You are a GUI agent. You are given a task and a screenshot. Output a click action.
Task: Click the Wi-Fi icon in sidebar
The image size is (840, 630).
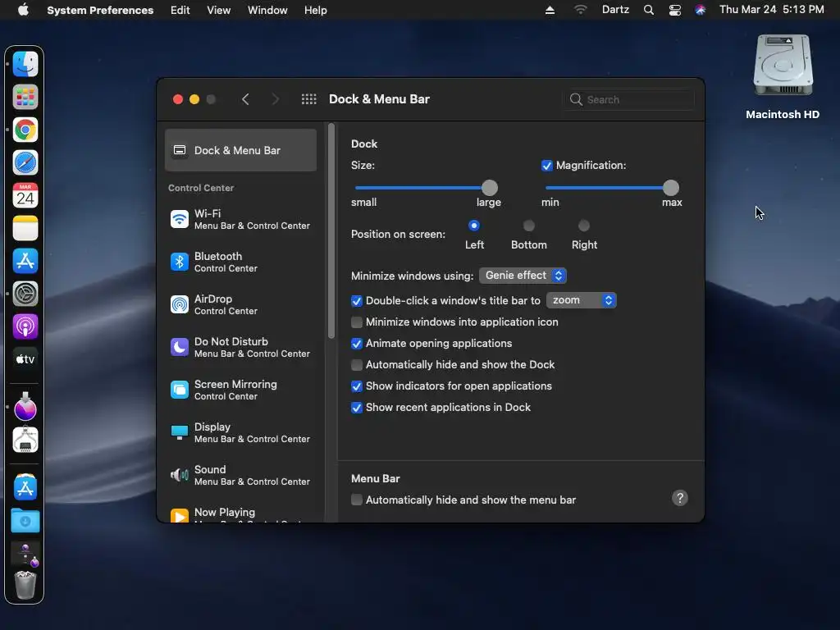(x=180, y=219)
